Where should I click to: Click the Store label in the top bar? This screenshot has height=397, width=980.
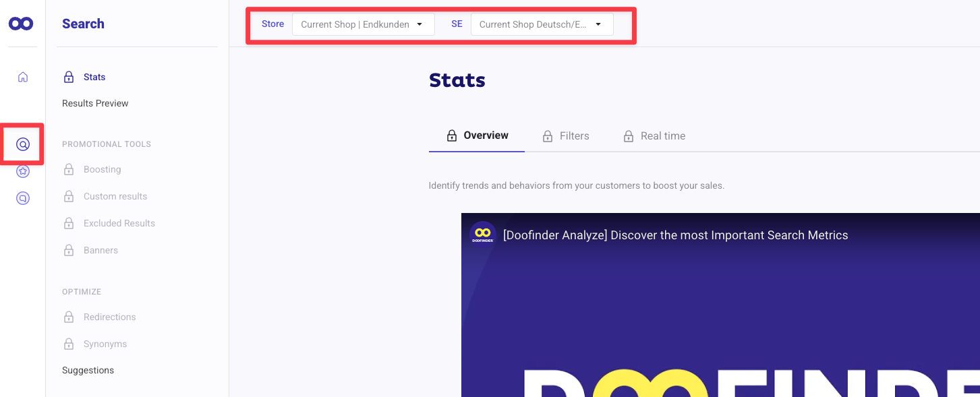tap(272, 24)
